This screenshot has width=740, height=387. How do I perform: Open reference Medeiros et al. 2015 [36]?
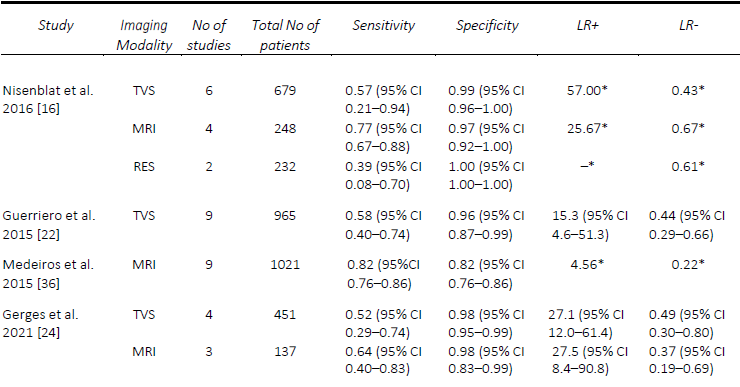click(48, 274)
